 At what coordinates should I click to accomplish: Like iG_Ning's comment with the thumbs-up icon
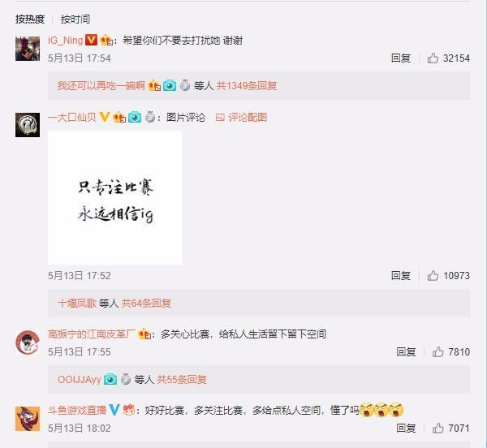[x=433, y=58]
